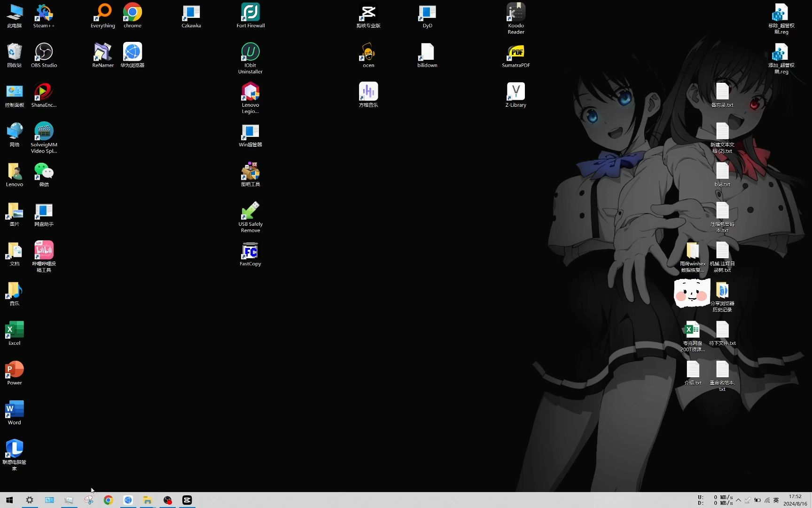The height and width of the screenshot is (508, 812).
Task: Select the ShanaEnc desktop icon
Action: pos(44,95)
